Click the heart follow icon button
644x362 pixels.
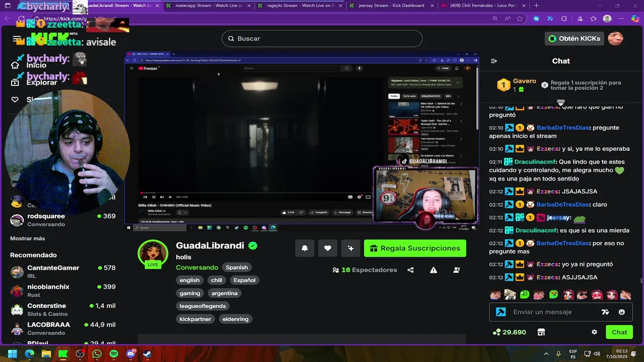tap(328, 248)
